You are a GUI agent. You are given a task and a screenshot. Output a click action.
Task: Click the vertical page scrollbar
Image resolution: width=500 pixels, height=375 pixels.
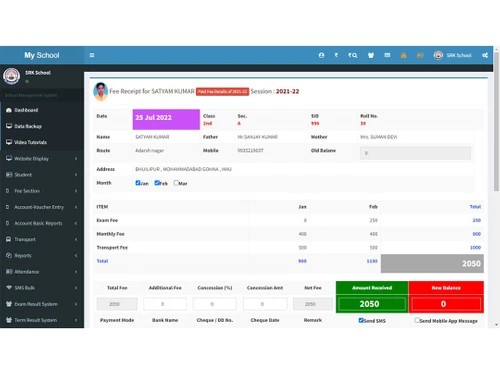(x=496, y=122)
